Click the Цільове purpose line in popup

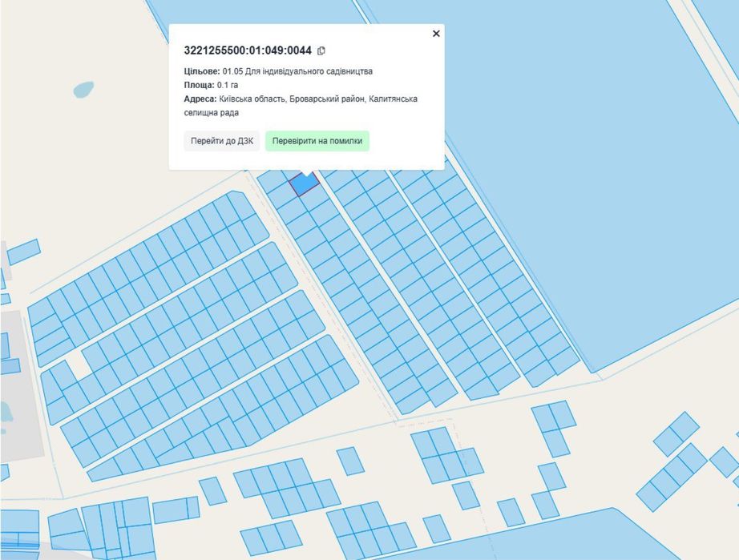(278, 71)
